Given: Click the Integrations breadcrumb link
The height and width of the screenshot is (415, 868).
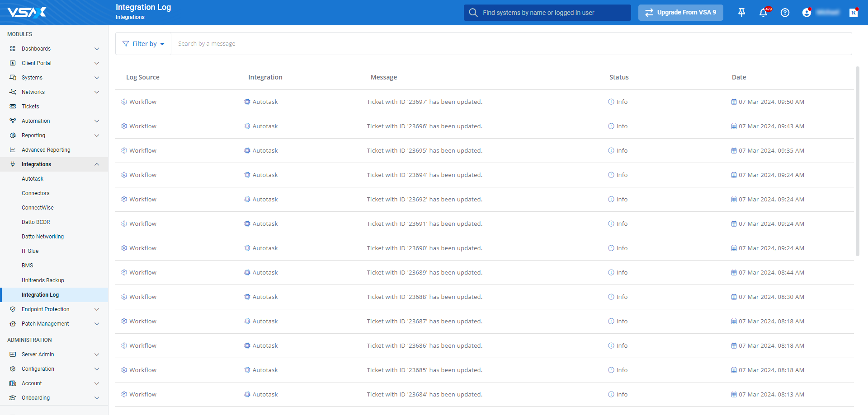Looking at the screenshot, I should pyautogui.click(x=130, y=17).
